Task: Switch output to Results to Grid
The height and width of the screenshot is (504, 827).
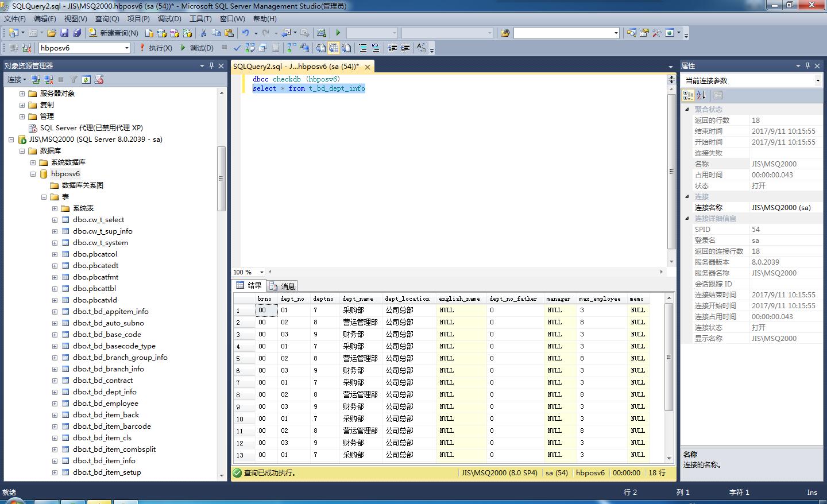Action: [334, 48]
